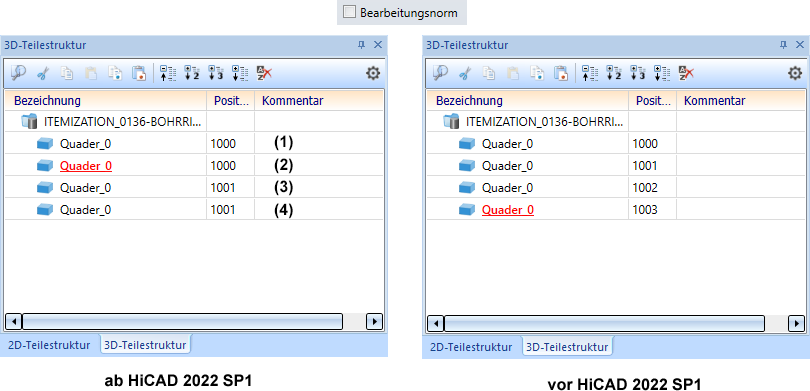Click the paste-with-red-dot icon in the vor HiCAD panel

[x=561, y=73]
